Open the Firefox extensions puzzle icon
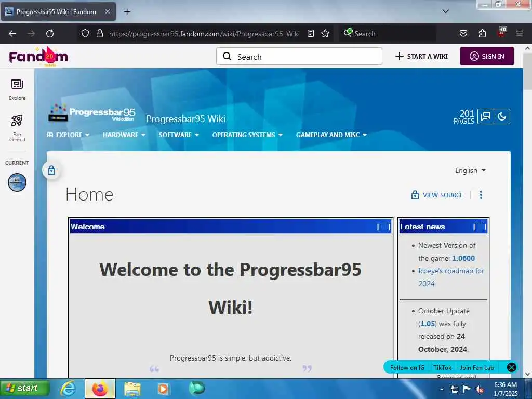 point(482,33)
